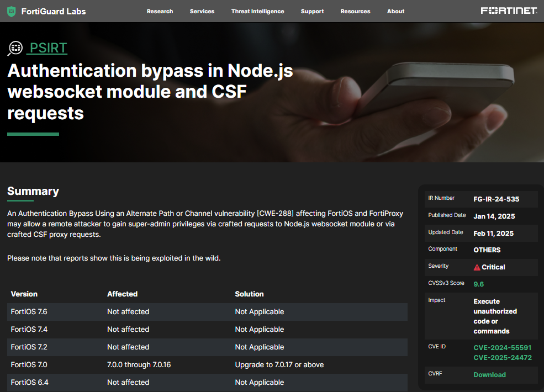Open the Fortinet logo in header
This screenshot has width=544, height=392.
point(509,10)
